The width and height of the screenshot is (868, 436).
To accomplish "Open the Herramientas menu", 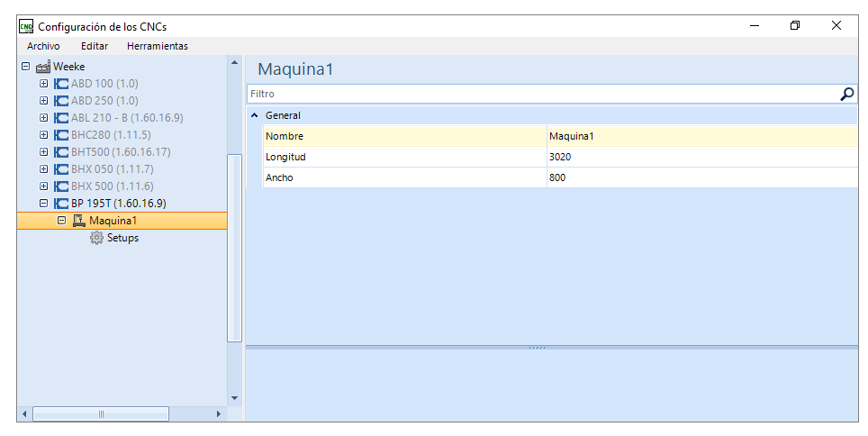I will 158,46.
